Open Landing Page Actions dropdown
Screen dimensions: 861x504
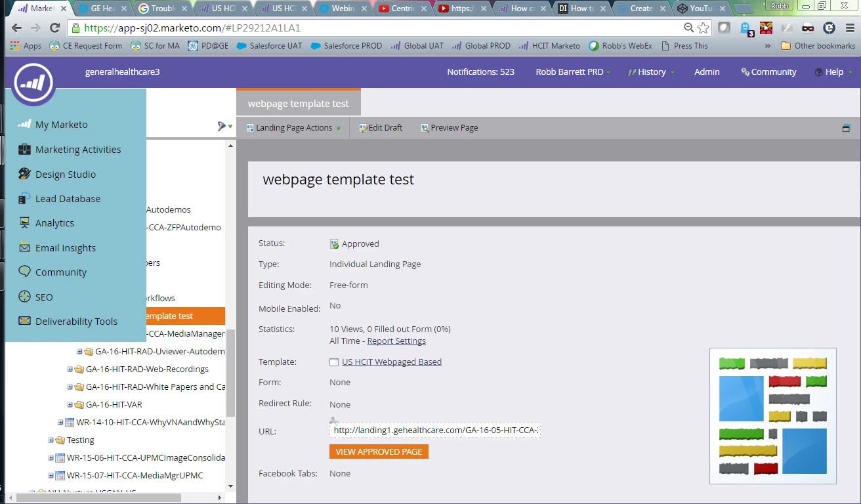[293, 128]
